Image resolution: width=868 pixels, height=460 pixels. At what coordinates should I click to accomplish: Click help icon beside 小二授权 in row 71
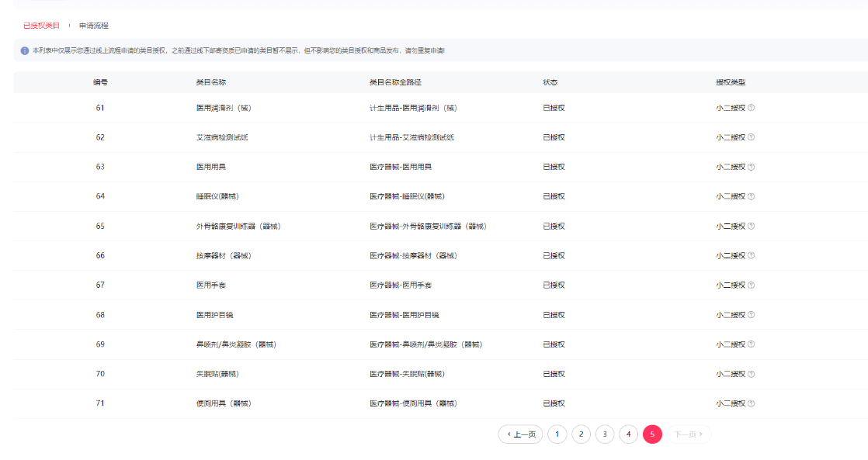751,403
